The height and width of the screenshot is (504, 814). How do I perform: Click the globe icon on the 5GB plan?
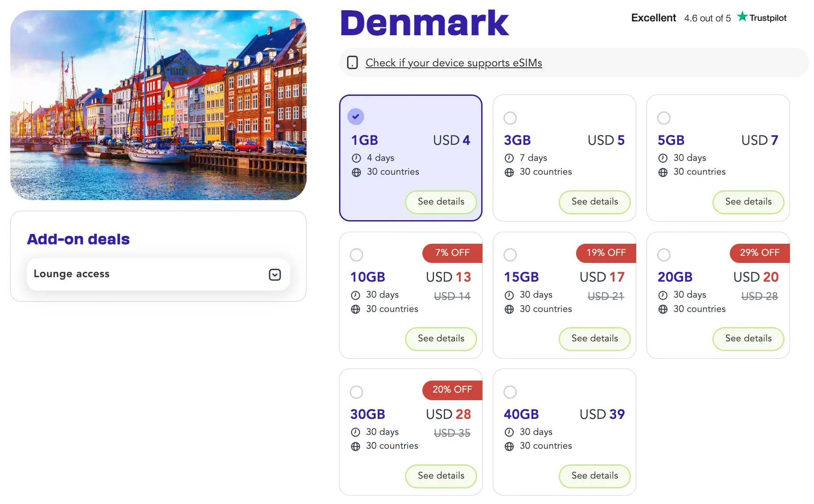[663, 172]
